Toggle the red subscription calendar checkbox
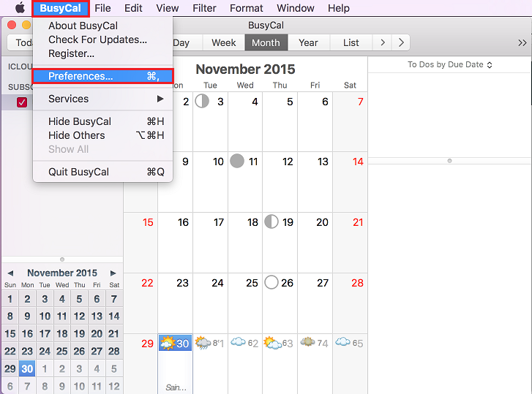The width and height of the screenshot is (532, 394). (x=22, y=102)
